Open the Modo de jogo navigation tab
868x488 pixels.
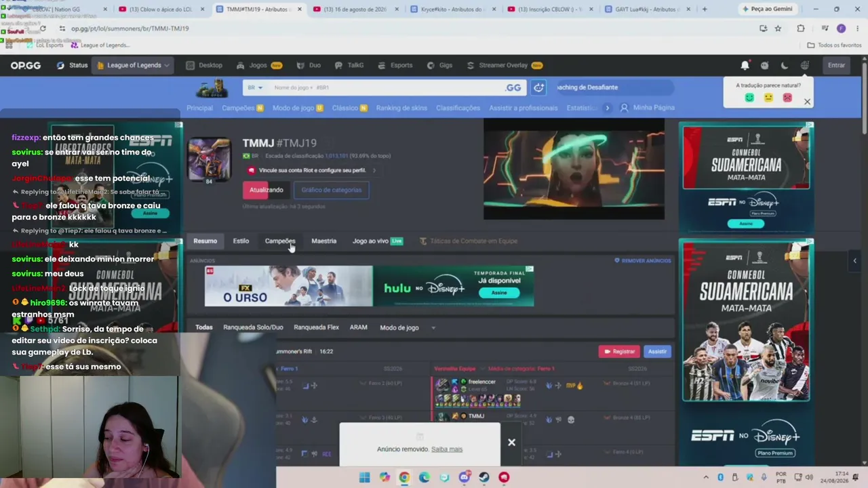(x=298, y=108)
